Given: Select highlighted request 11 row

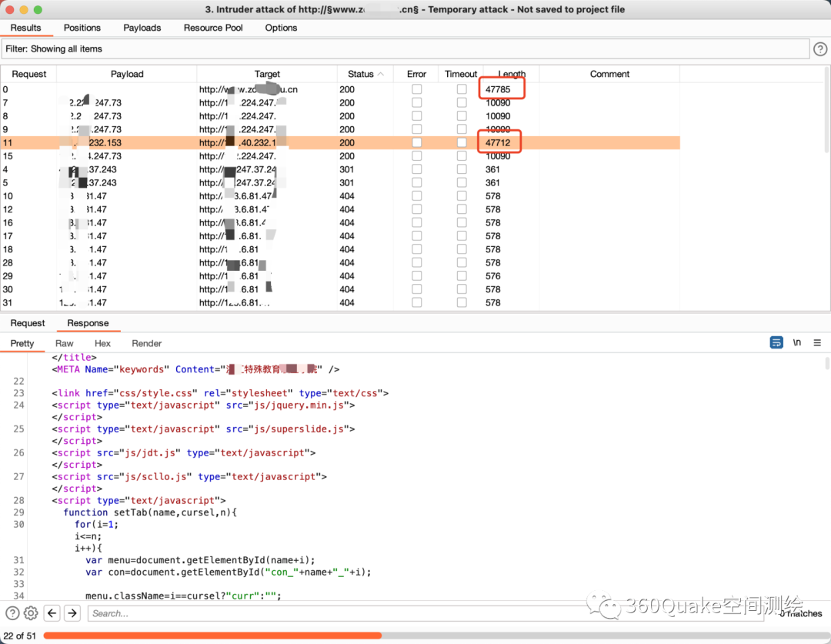Looking at the screenshot, I should pos(340,142).
